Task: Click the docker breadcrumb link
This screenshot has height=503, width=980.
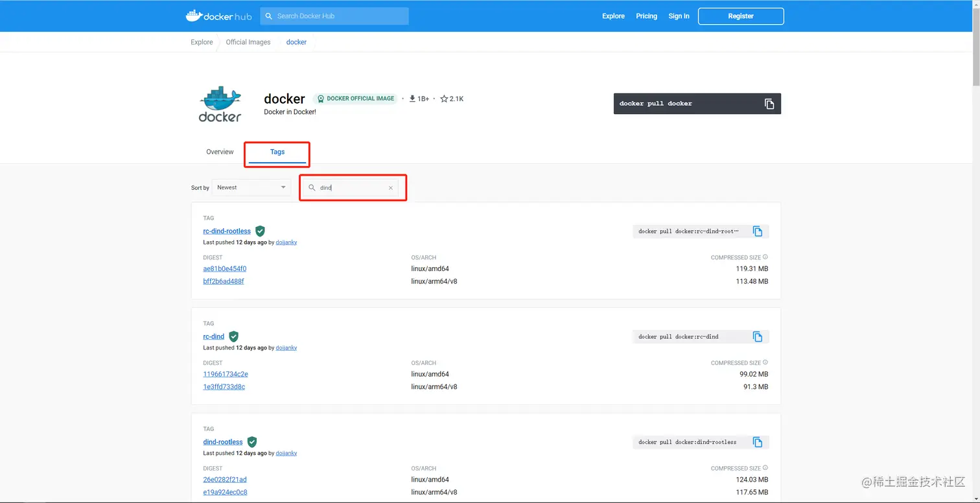Action: coord(296,42)
